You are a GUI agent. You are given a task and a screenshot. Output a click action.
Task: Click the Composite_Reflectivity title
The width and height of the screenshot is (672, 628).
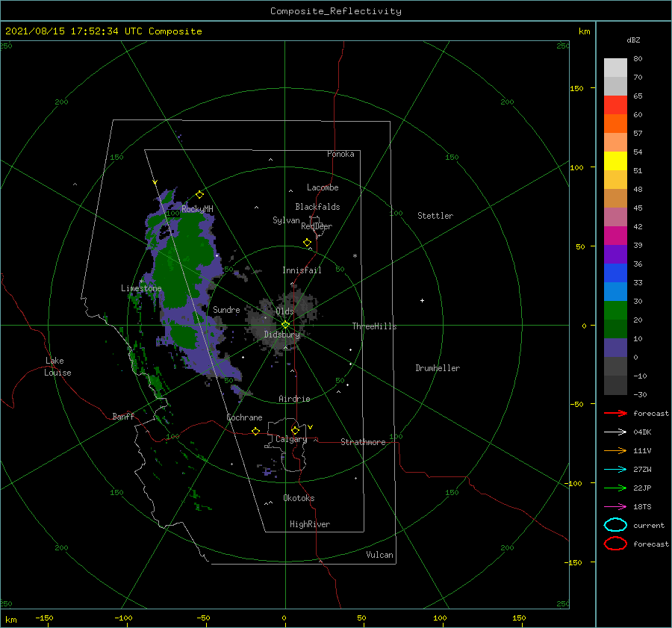[335, 11]
